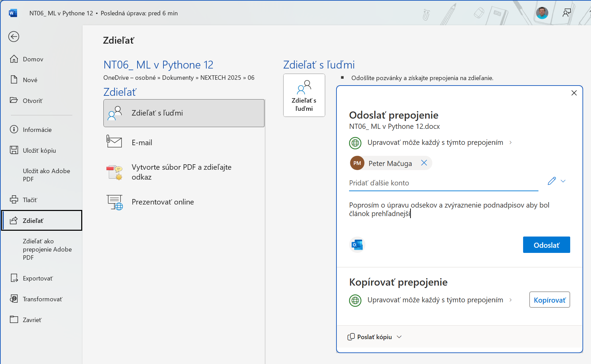This screenshot has width=591, height=364.
Task: Click the Kopírovať button
Action: point(549,300)
